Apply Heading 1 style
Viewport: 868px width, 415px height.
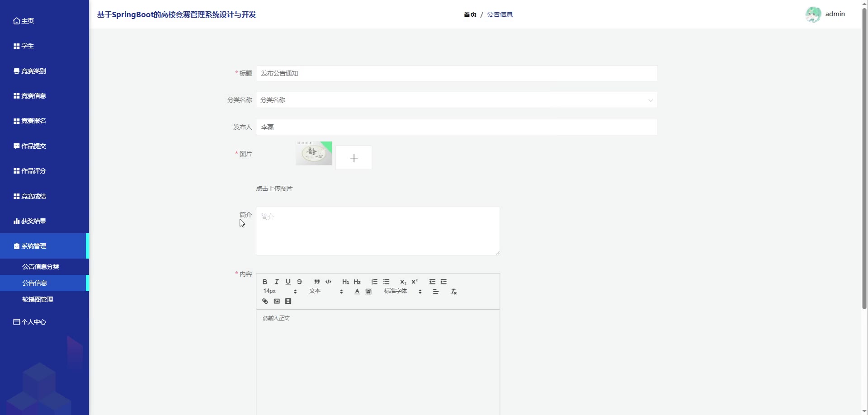pyautogui.click(x=346, y=282)
